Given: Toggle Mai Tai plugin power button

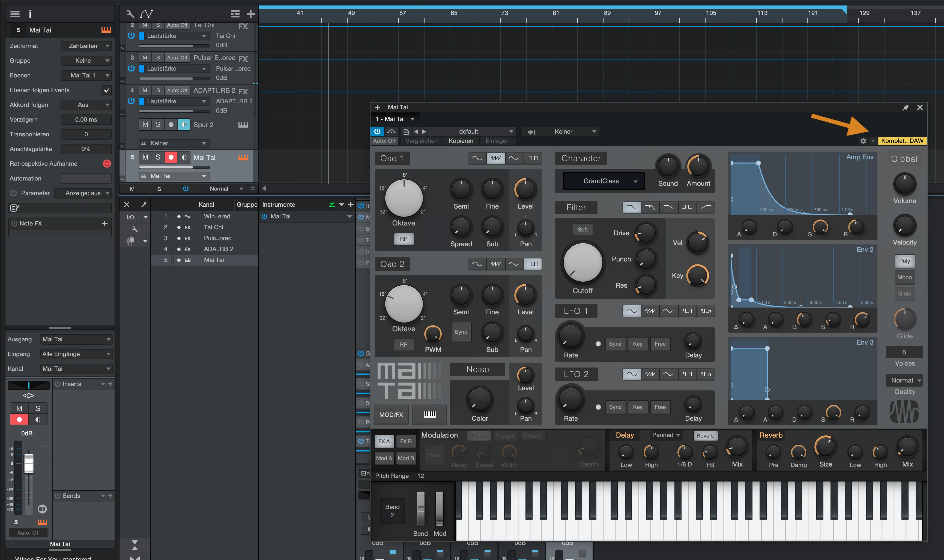Looking at the screenshot, I should (377, 131).
